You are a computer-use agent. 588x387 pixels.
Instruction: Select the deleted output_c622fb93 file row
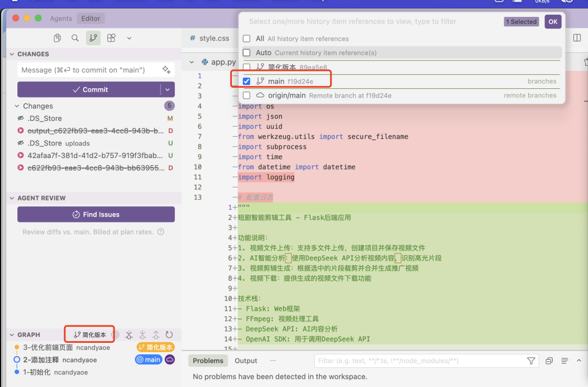[x=95, y=131]
